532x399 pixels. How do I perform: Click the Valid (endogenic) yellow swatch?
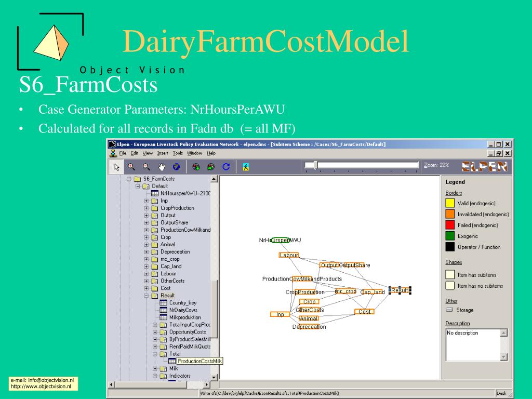click(x=450, y=203)
